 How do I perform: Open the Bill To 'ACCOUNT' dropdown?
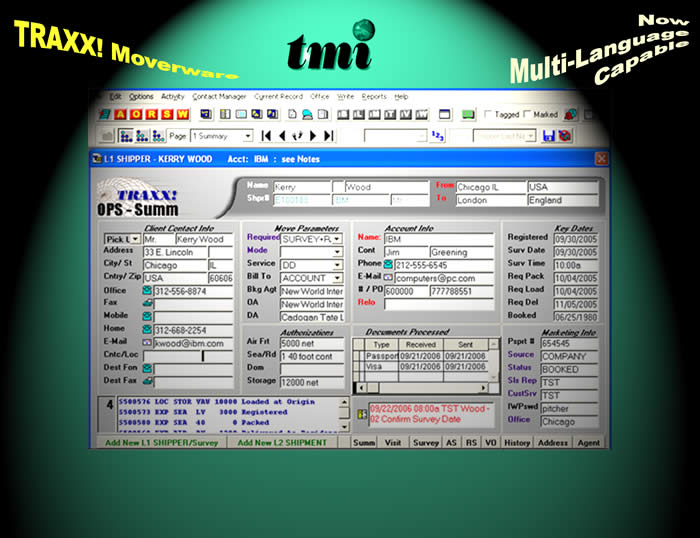coord(337,278)
